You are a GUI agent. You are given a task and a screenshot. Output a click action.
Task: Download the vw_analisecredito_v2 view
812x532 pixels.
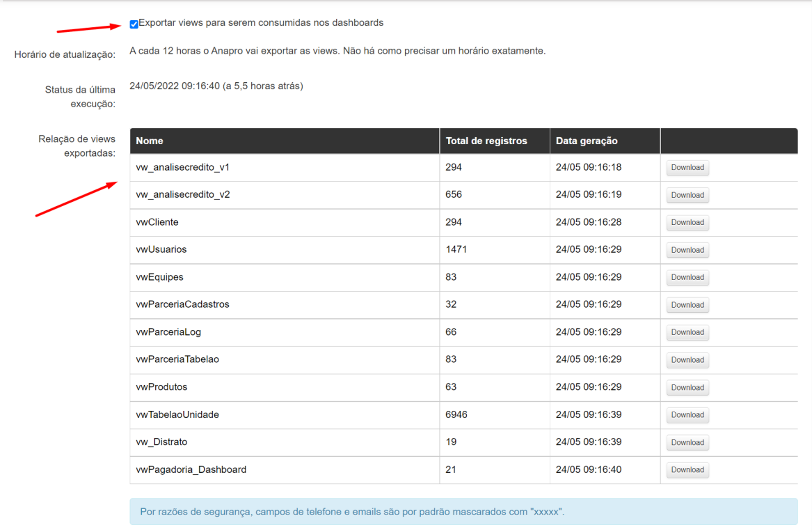[687, 195]
